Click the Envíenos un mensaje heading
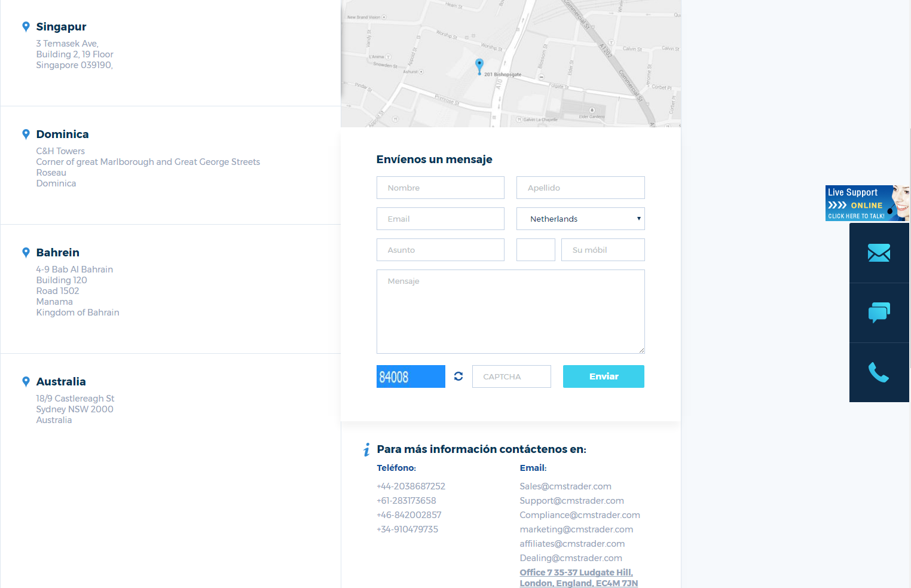 (434, 160)
